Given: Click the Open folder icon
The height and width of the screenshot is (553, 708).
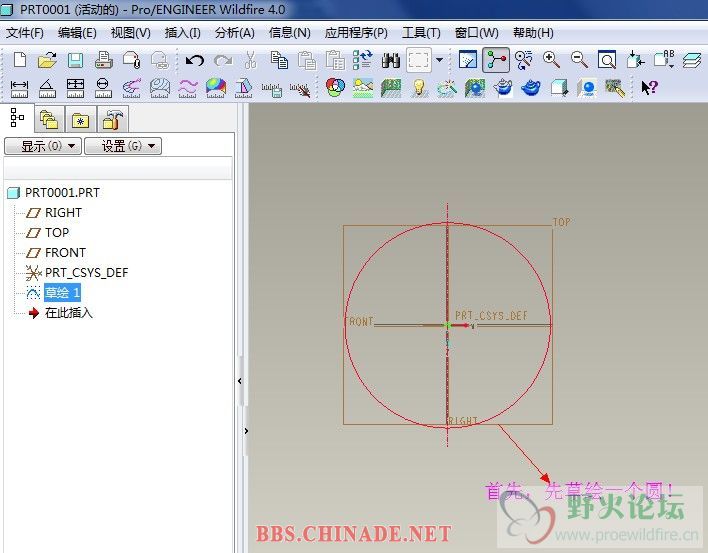Looking at the screenshot, I should coord(47,60).
